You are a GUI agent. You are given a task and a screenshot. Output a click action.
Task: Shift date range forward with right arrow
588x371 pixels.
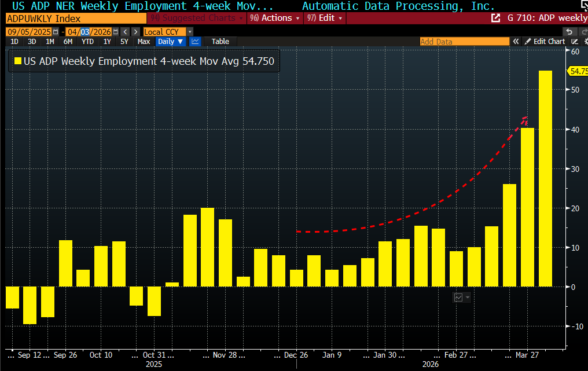135,31
